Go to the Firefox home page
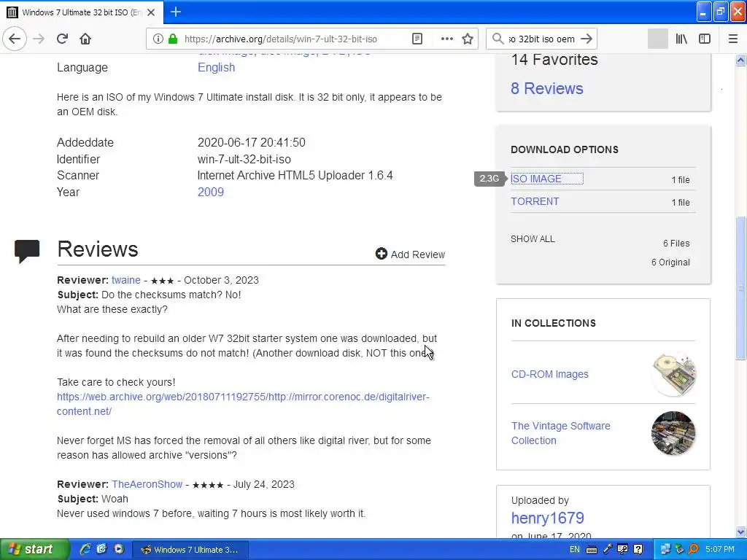 pos(85,39)
